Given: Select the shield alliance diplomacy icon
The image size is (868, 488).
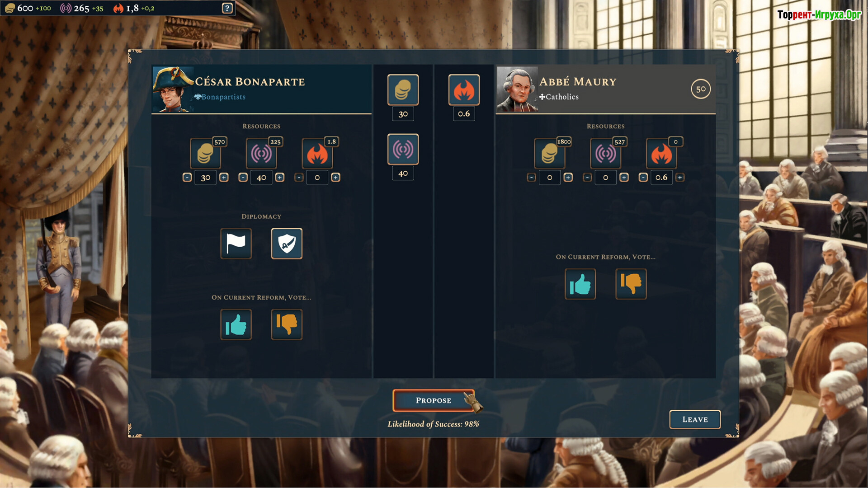Looking at the screenshot, I should (287, 244).
